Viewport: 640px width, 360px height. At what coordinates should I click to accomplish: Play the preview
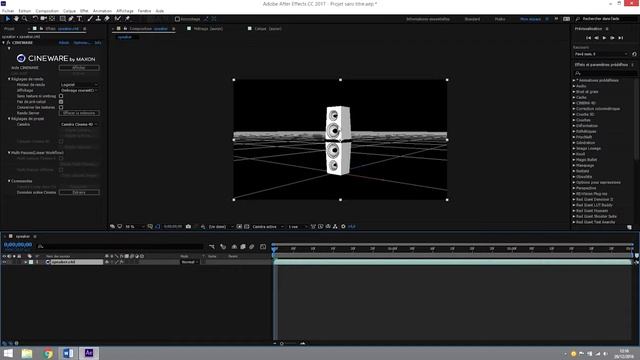(x=604, y=38)
